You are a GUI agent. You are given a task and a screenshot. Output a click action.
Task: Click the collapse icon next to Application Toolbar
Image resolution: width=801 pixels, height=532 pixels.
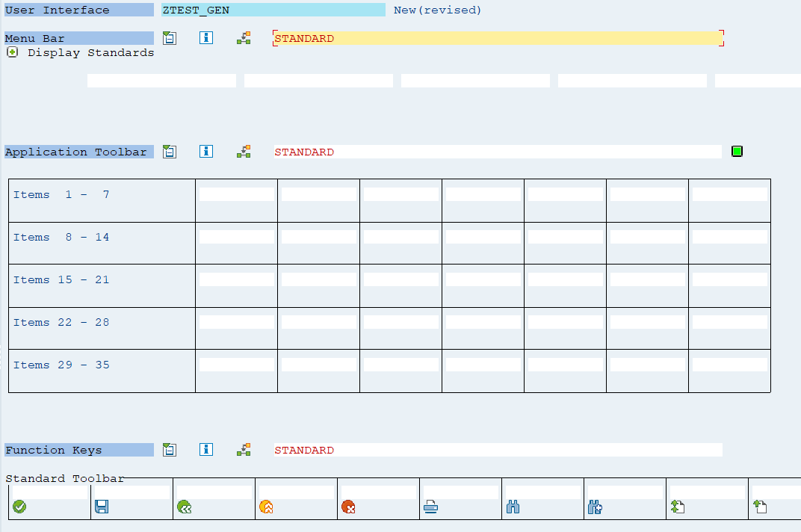coord(170,151)
